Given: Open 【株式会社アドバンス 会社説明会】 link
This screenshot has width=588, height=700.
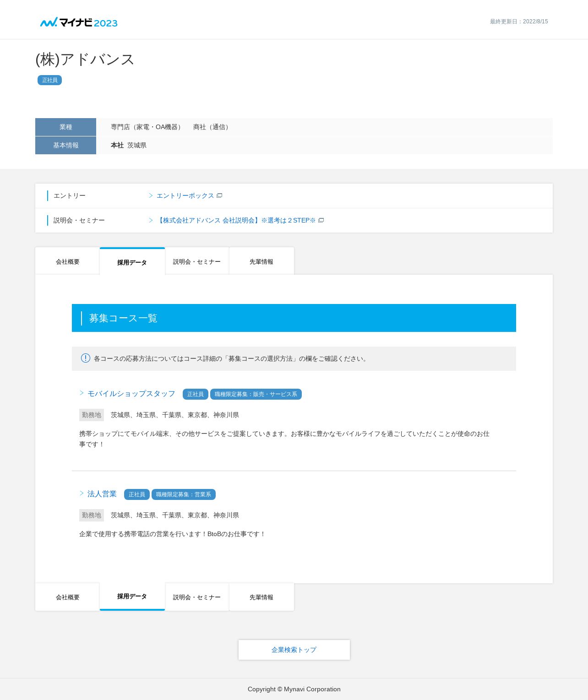Looking at the screenshot, I should click(236, 220).
